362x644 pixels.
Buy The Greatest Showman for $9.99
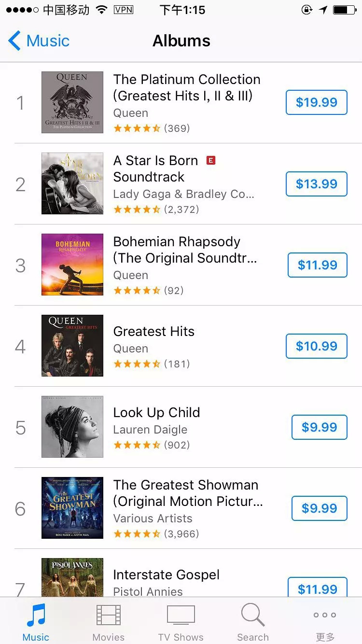pos(319,508)
